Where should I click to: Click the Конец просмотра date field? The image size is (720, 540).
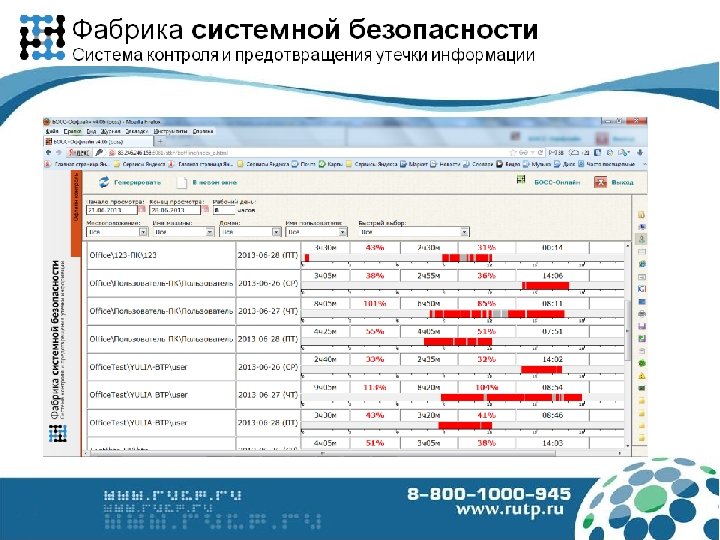point(175,210)
